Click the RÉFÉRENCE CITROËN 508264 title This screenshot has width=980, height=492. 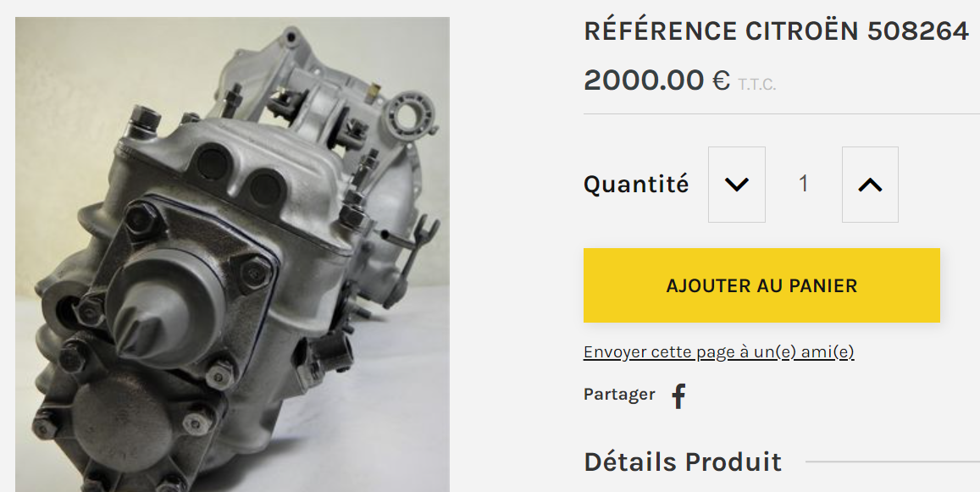776,30
